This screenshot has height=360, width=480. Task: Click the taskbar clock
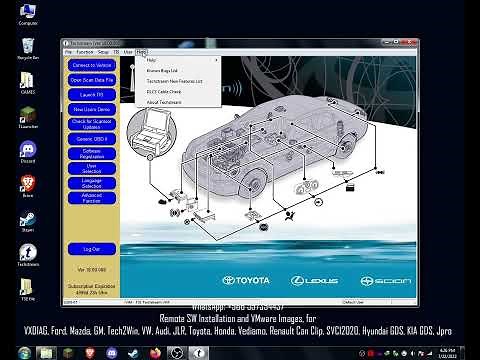coord(448,353)
